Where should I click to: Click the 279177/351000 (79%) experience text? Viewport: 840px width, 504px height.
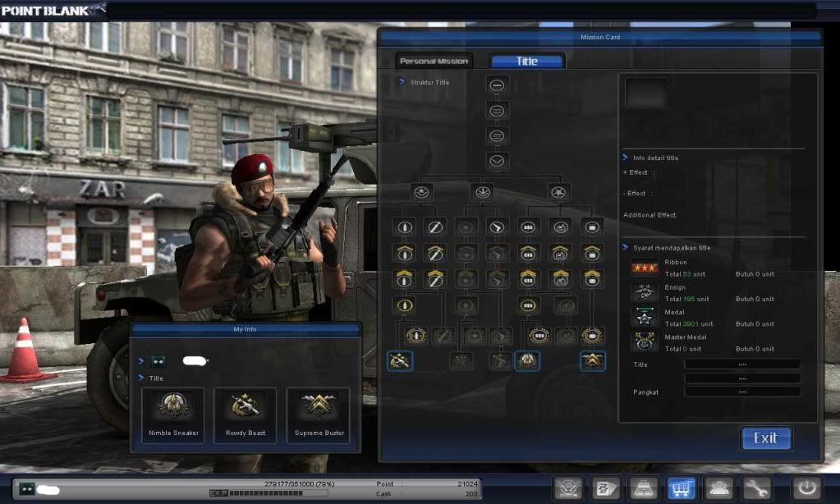pos(300,483)
